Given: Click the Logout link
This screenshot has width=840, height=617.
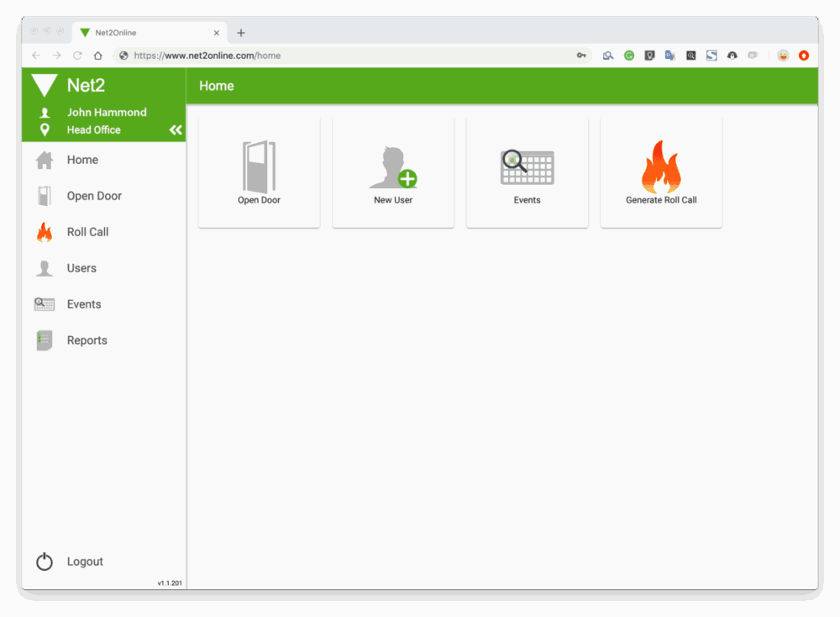Looking at the screenshot, I should [85, 562].
